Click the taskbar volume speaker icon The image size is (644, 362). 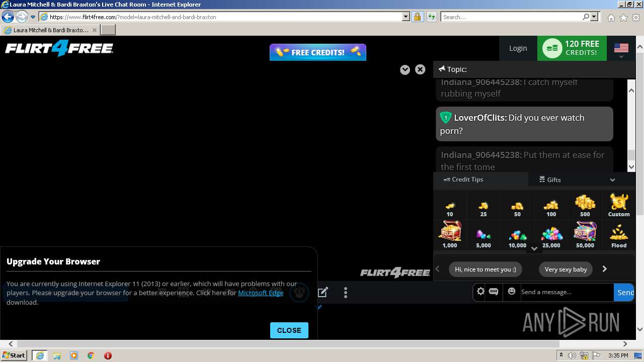click(x=572, y=355)
